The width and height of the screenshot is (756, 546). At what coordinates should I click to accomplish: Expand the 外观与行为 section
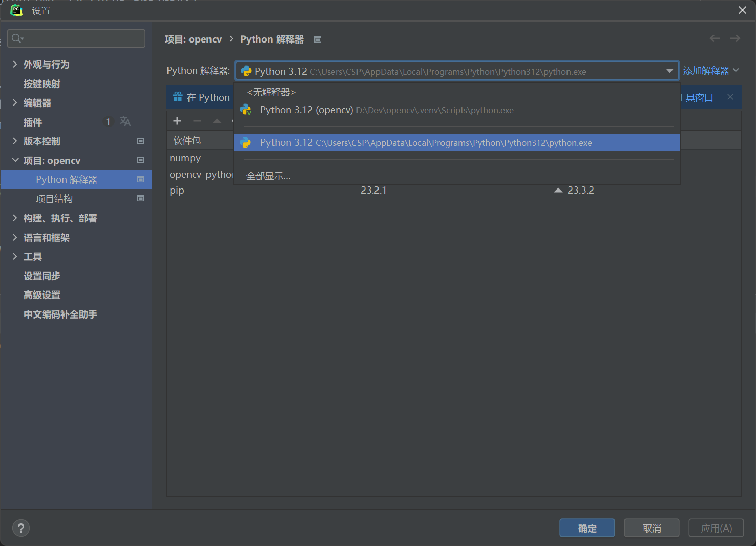point(15,64)
